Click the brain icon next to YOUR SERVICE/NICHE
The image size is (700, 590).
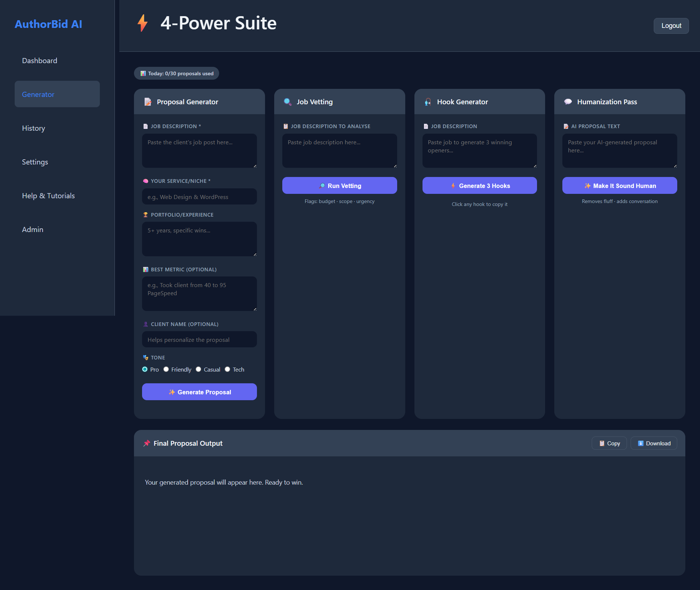pyautogui.click(x=146, y=181)
